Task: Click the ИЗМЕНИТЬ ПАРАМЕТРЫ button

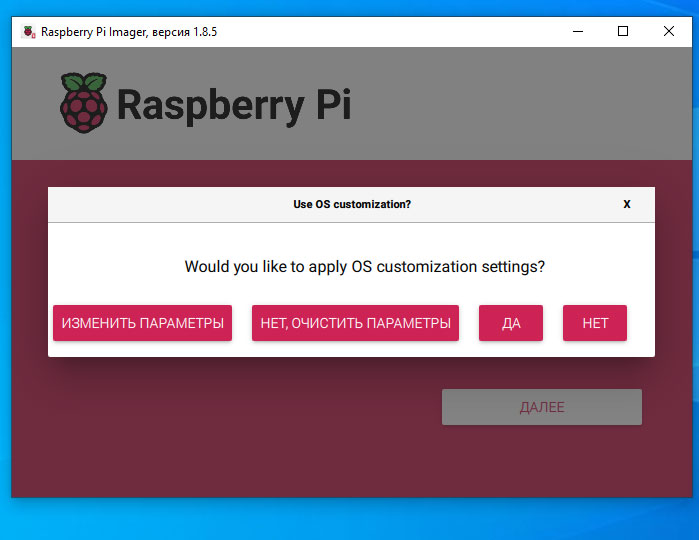Action: pos(142,323)
